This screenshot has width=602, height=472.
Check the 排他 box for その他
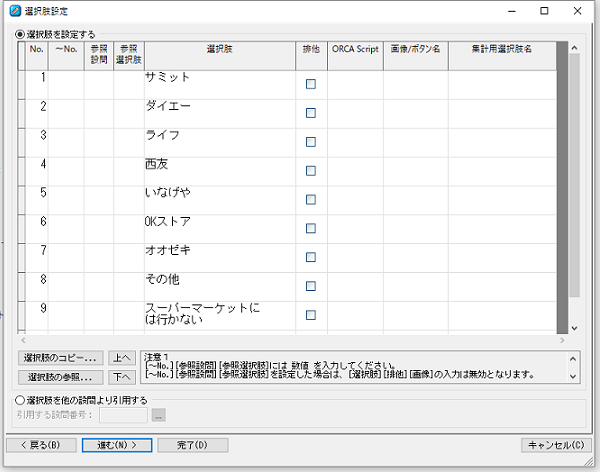(311, 286)
